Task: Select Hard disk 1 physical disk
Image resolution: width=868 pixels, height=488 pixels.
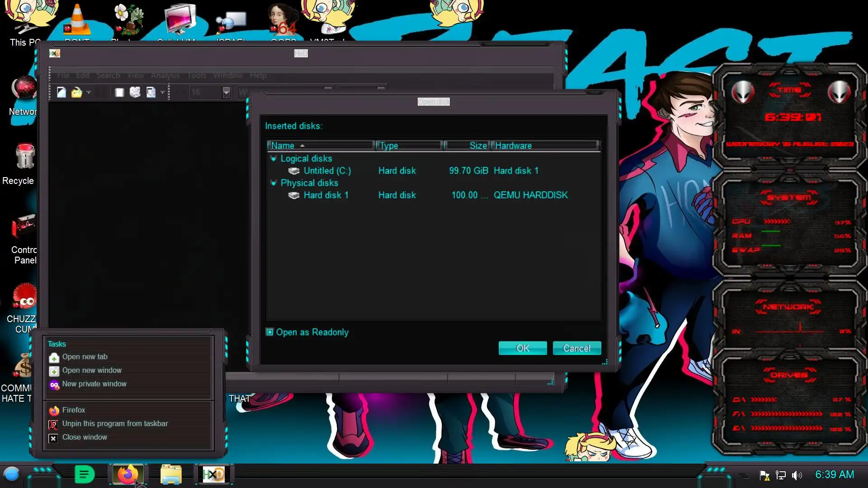Action: (x=325, y=195)
